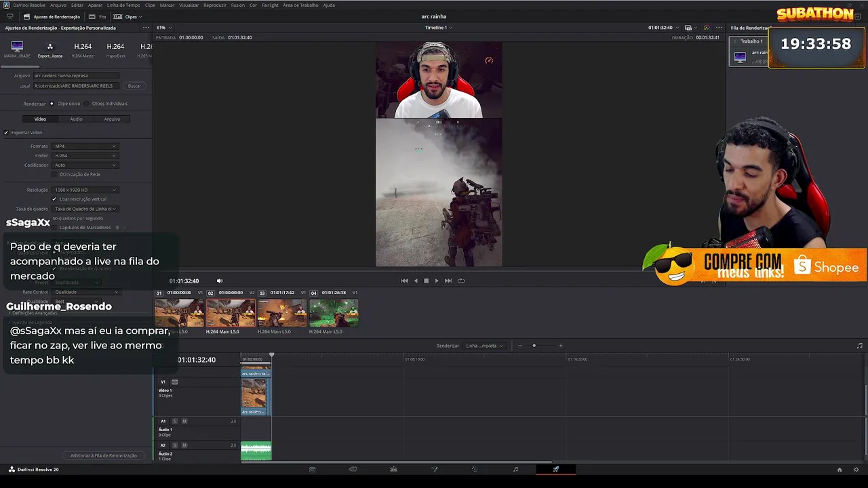This screenshot has height=488, width=868.
Task: Open the Clipes toolbar dropdown
Action: click(x=126, y=16)
